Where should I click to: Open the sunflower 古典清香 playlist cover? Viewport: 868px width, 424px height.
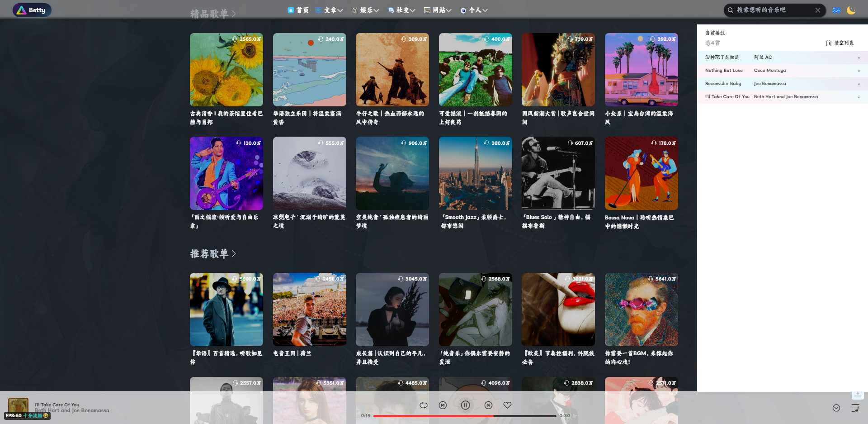[226, 70]
